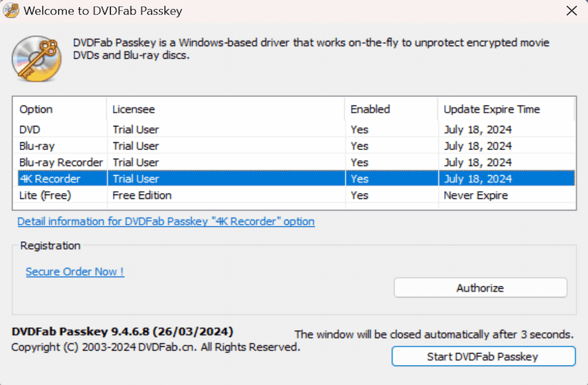This screenshot has width=588, height=385.
Task: Click the Never Expire cell
Action: click(x=475, y=195)
